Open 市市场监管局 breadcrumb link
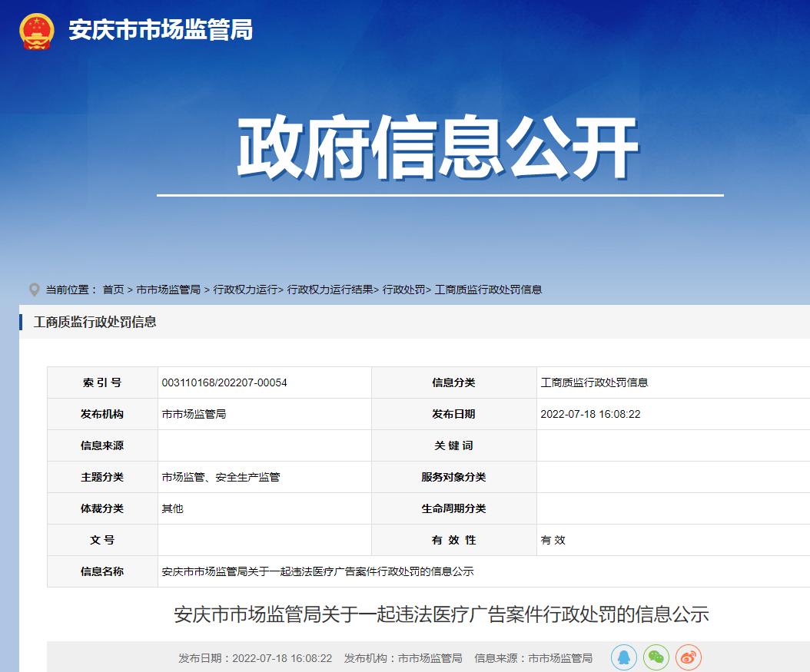Viewport: 810px width, 672px height. click(x=168, y=290)
